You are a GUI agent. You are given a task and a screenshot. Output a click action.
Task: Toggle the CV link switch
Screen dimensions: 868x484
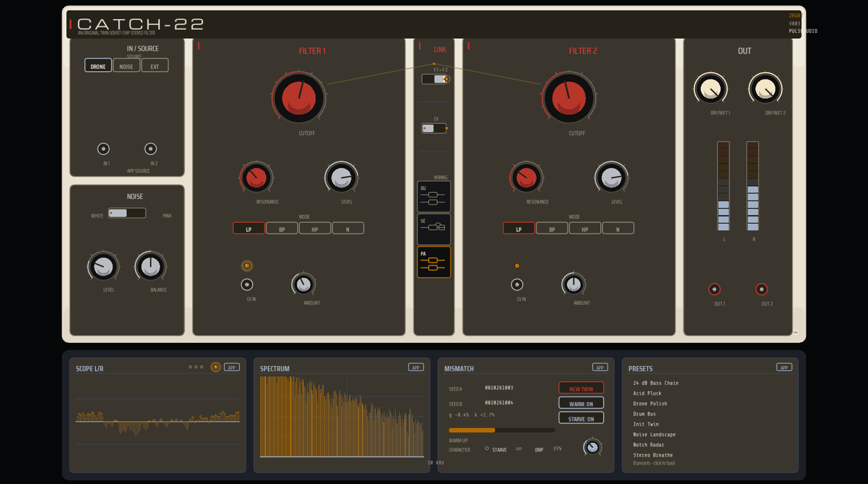click(x=434, y=128)
